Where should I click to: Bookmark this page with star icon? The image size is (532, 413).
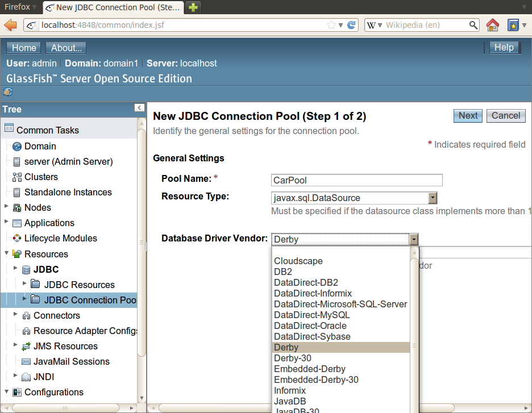[x=331, y=25]
